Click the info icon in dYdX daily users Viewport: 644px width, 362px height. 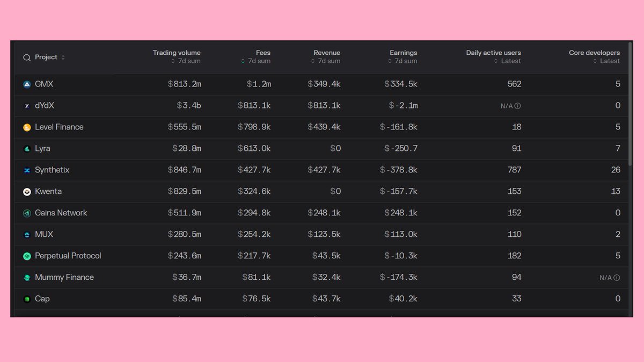coord(517,106)
